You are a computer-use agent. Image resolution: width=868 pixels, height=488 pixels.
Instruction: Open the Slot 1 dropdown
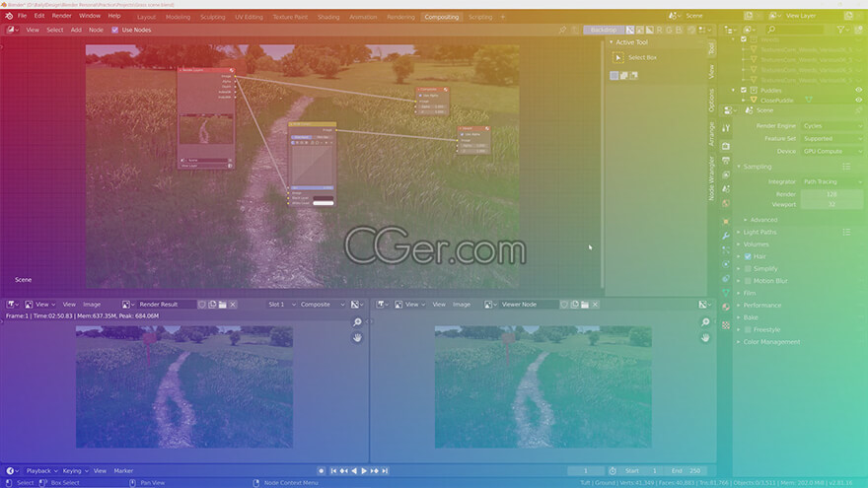click(281, 305)
